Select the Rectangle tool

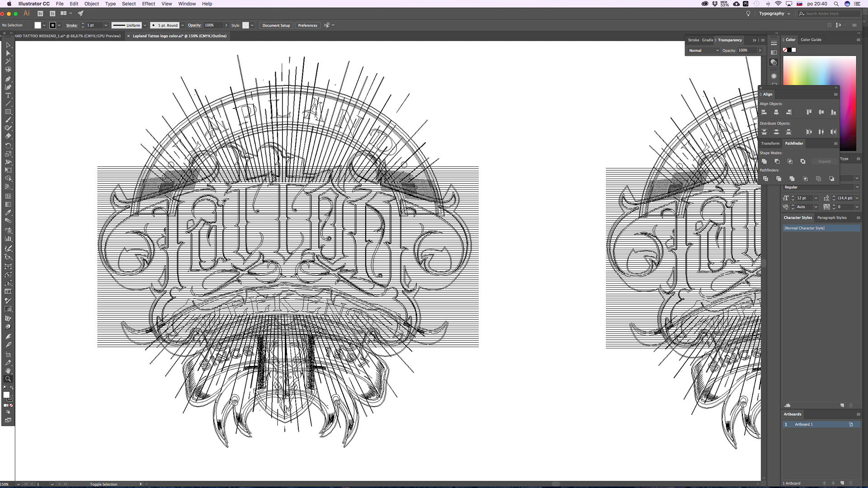coord(8,112)
